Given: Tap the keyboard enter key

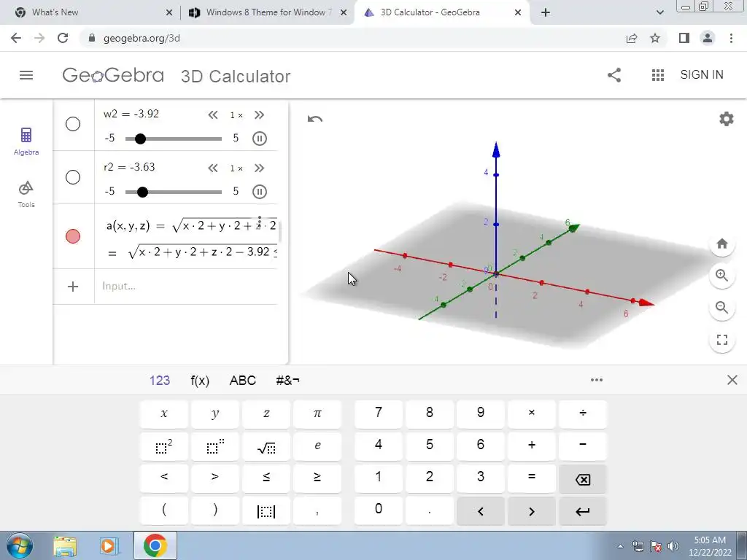Looking at the screenshot, I should (x=583, y=511).
